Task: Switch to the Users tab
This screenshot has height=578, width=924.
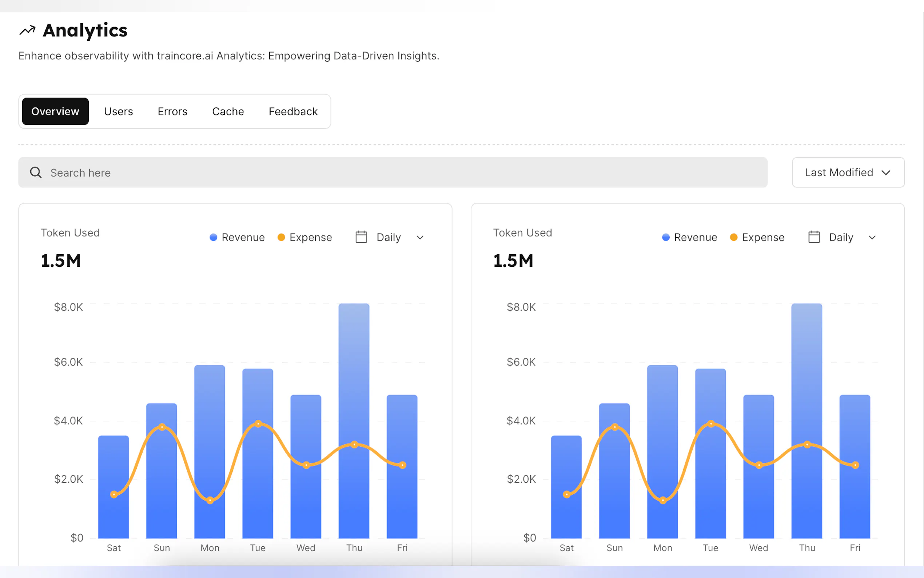Action: [x=119, y=111]
